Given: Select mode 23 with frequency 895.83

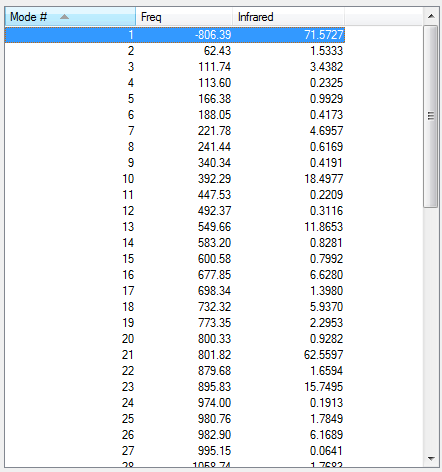Looking at the screenshot, I should pyautogui.click(x=175, y=387).
